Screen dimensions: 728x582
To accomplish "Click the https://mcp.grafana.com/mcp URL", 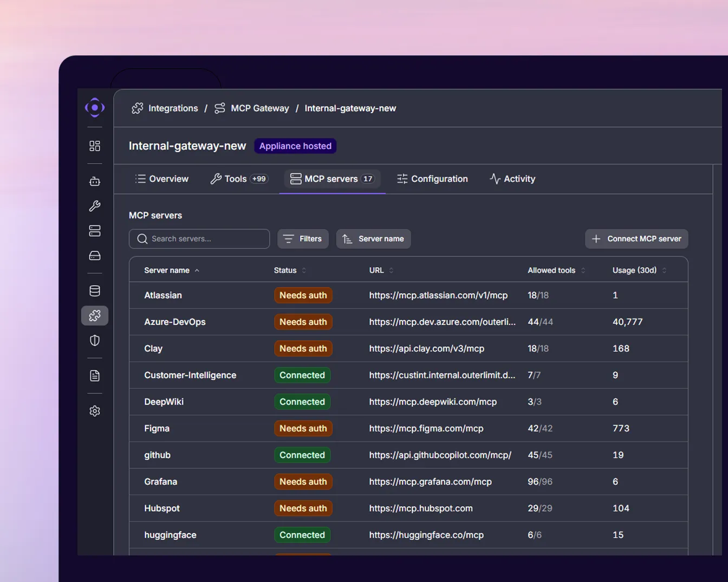I will tap(431, 482).
